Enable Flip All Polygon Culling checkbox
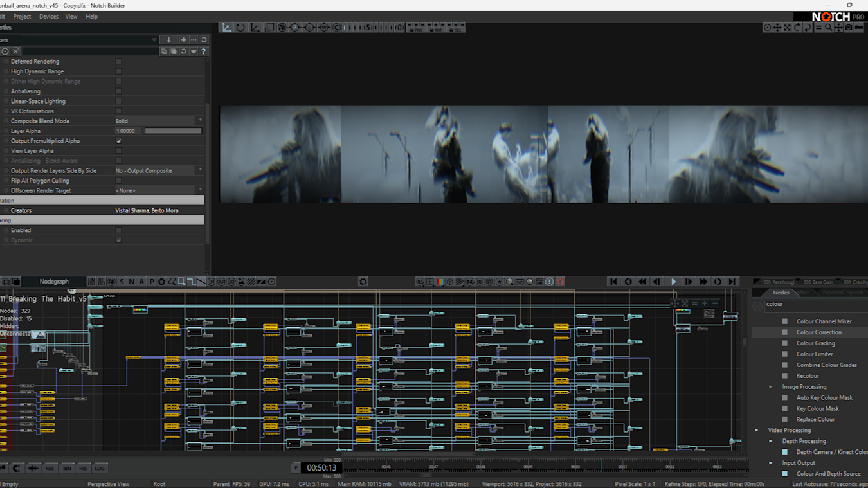 118,181
